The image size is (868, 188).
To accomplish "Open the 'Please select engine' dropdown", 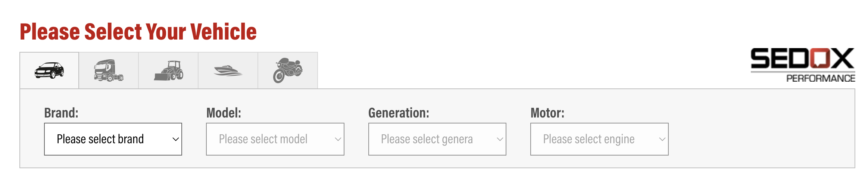I will (599, 139).
